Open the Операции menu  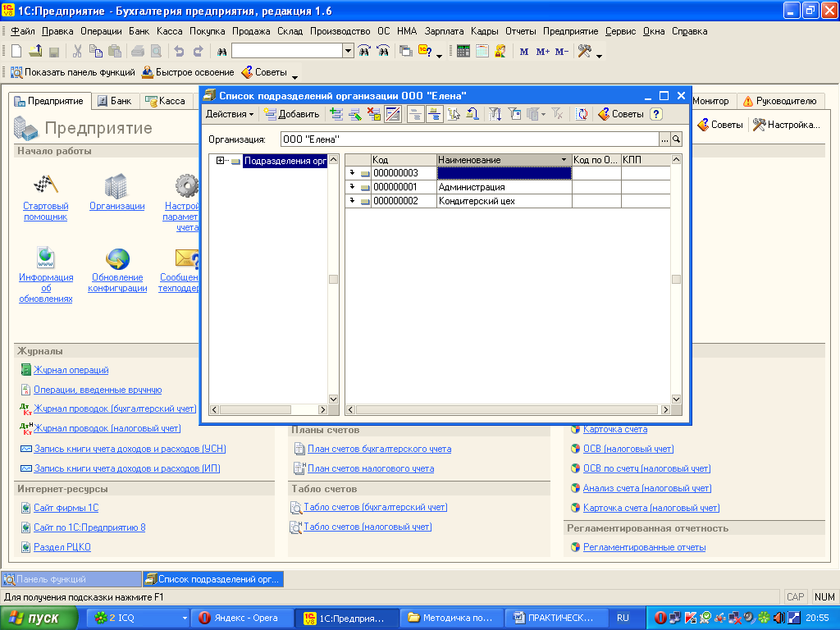[x=101, y=31]
